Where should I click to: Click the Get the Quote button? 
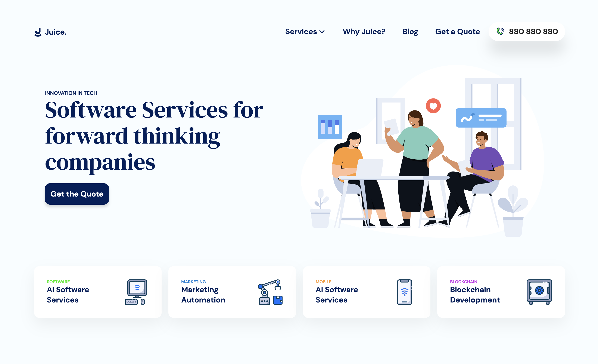77,193
